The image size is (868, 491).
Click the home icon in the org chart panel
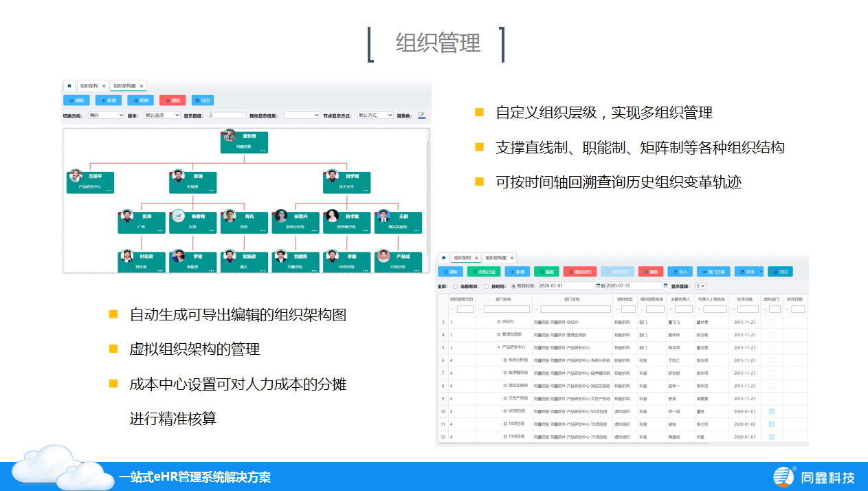69,86
